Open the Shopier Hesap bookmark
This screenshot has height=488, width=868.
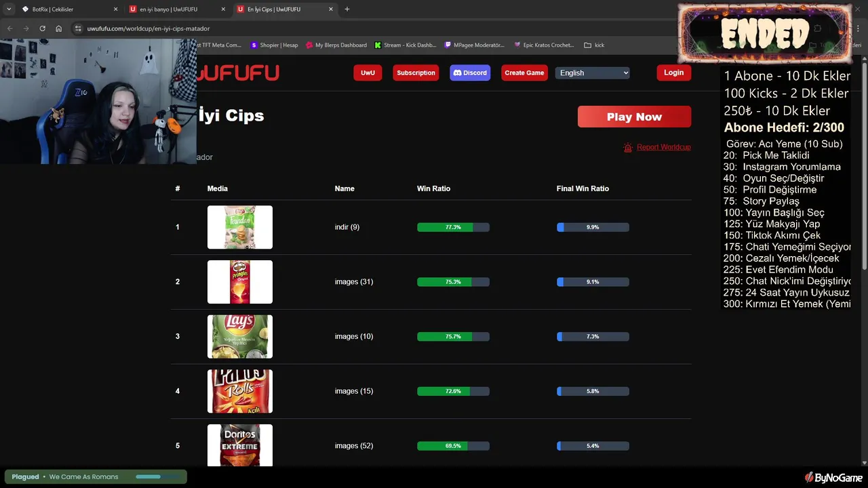click(x=275, y=45)
